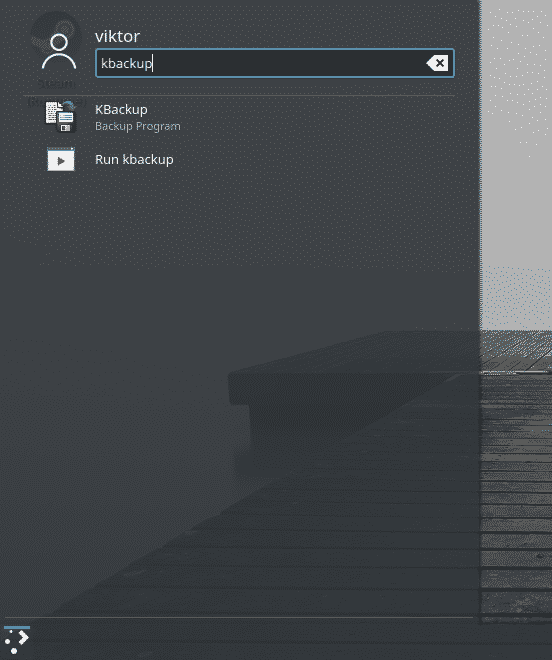Viewport: 552px width, 660px height.
Task: Click the Backup Program subtitle text
Action: 138,126
